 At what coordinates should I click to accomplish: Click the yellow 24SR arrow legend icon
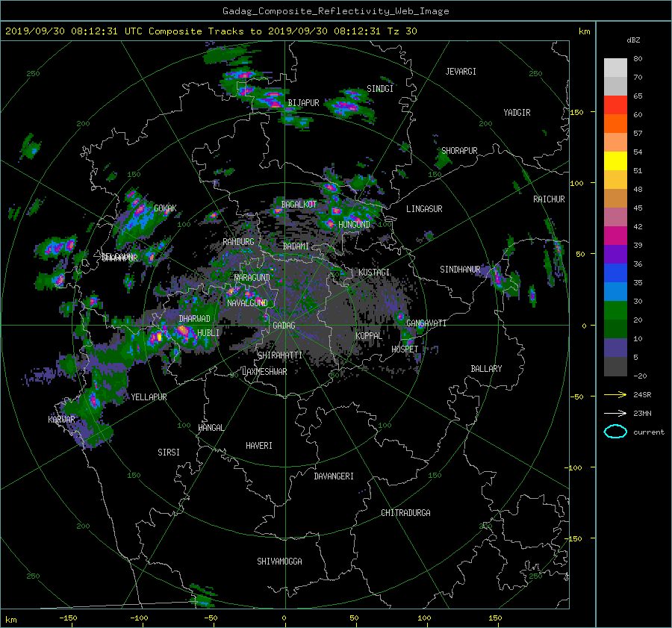[x=615, y=394]
